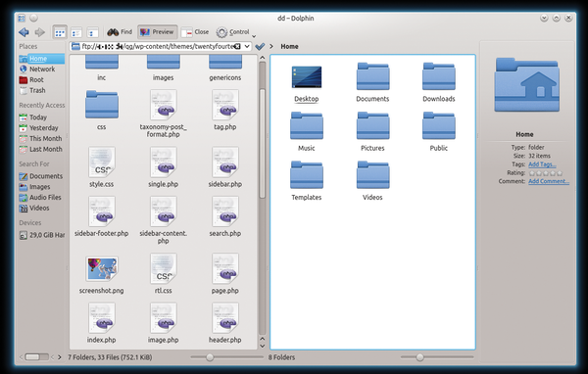Open the 29,0 GiB hard drive device
Screen dimensions: 588x374
click(41, 235)
